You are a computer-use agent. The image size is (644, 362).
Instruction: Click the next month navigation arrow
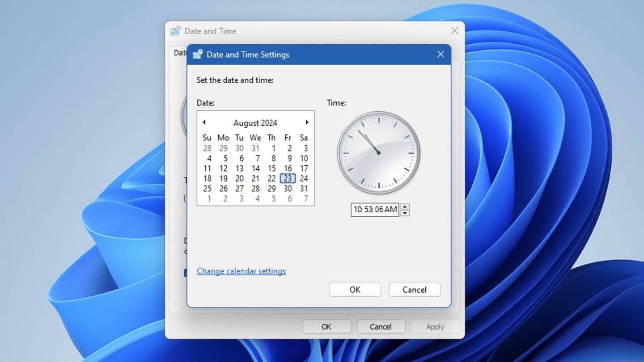307,122
